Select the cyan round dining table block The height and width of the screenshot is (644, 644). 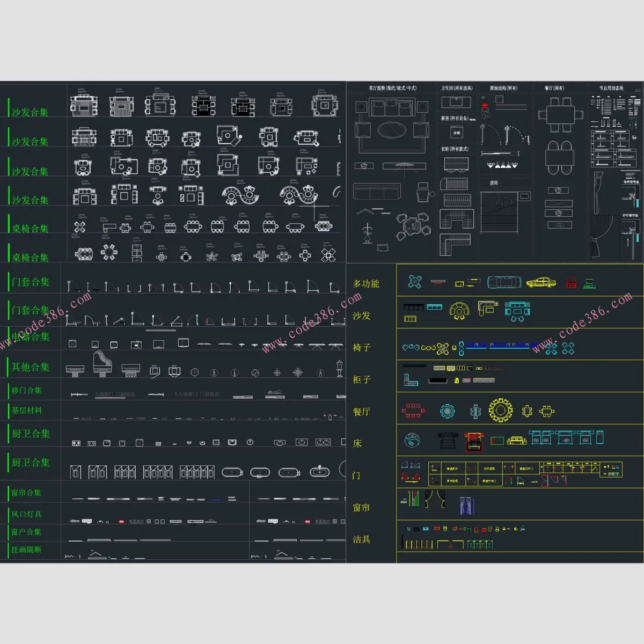pos(447,411)
